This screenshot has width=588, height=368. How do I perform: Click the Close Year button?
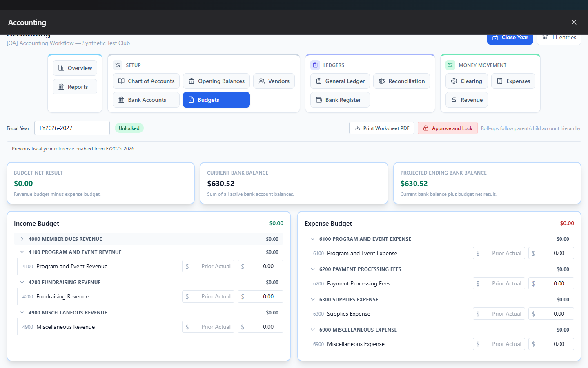tap(510, 38)
